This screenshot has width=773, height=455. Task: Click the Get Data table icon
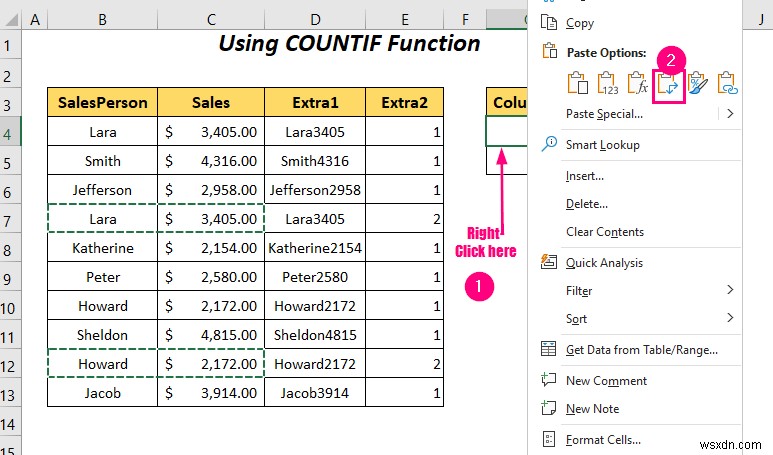[x=548, y=349]
